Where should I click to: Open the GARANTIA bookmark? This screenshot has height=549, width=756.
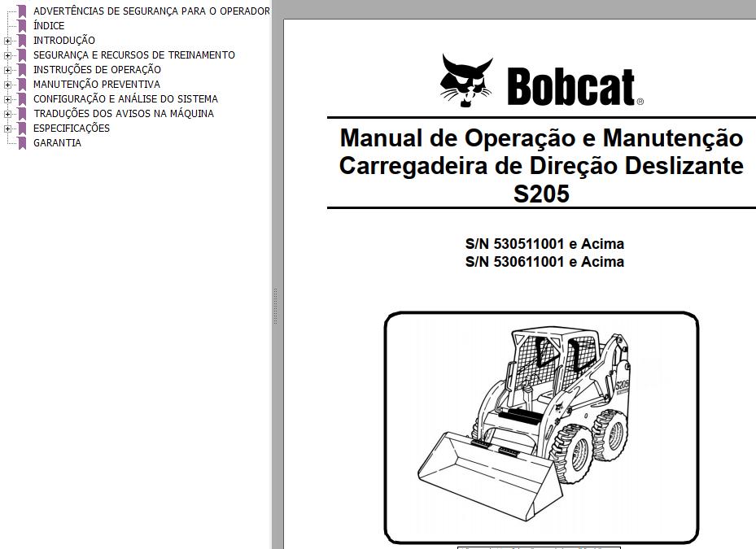pyautogui.click(x=57, y=142)
